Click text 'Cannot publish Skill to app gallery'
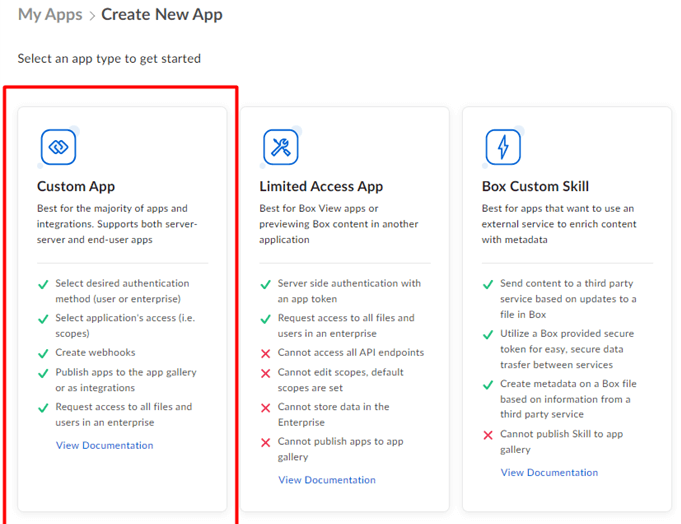Viewport: 681px width, 524px height. pyautogui.click(x=561, y=442)
